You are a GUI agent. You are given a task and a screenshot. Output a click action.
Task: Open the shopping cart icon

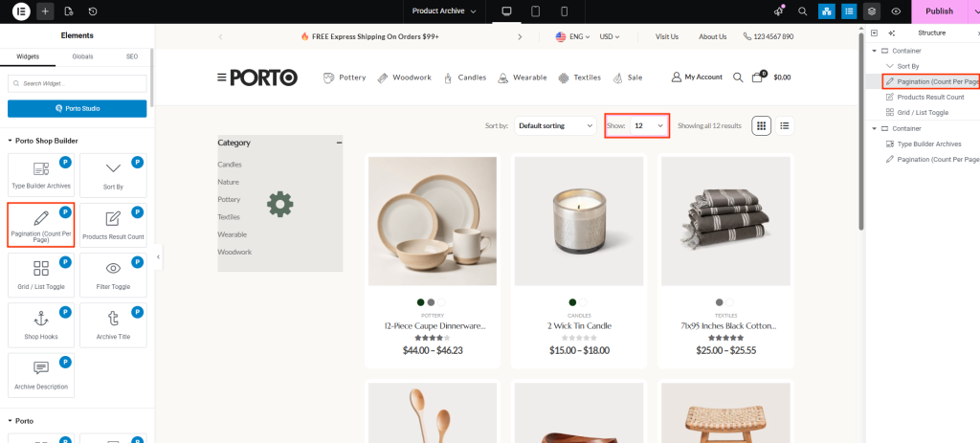(x=757, y=77)
